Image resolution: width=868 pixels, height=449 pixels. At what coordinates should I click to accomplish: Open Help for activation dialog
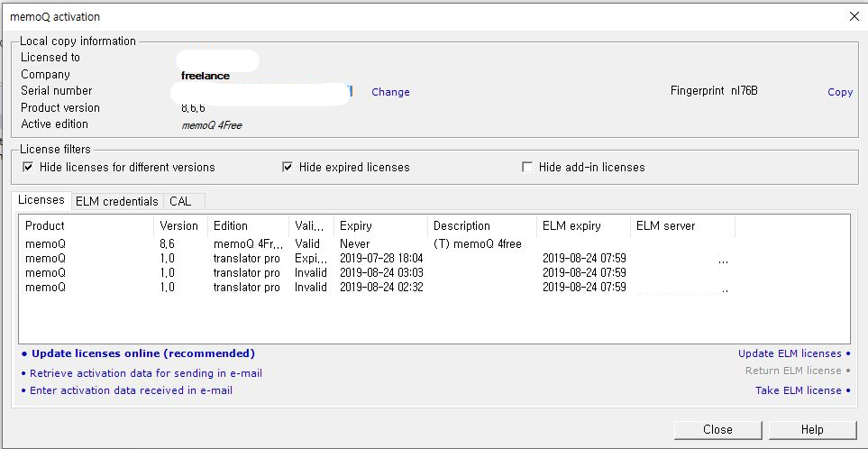tap(812, 429)
